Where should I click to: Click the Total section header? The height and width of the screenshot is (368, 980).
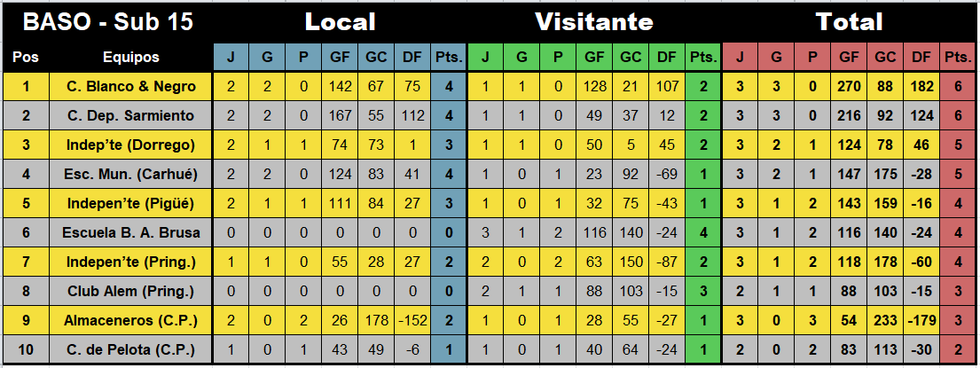click(849, 22)
